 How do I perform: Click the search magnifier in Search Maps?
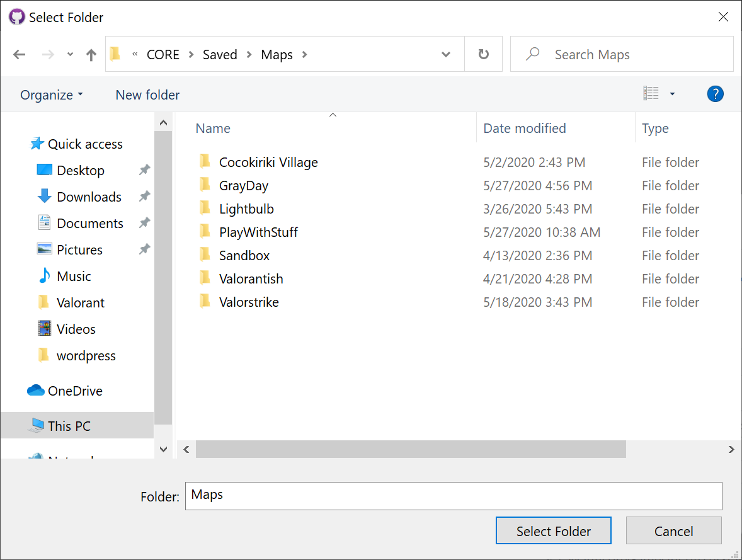pos(532,54)
